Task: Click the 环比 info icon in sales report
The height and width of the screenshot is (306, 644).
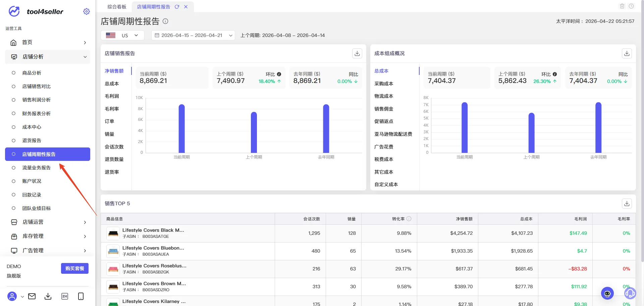Action: point(279,74)
